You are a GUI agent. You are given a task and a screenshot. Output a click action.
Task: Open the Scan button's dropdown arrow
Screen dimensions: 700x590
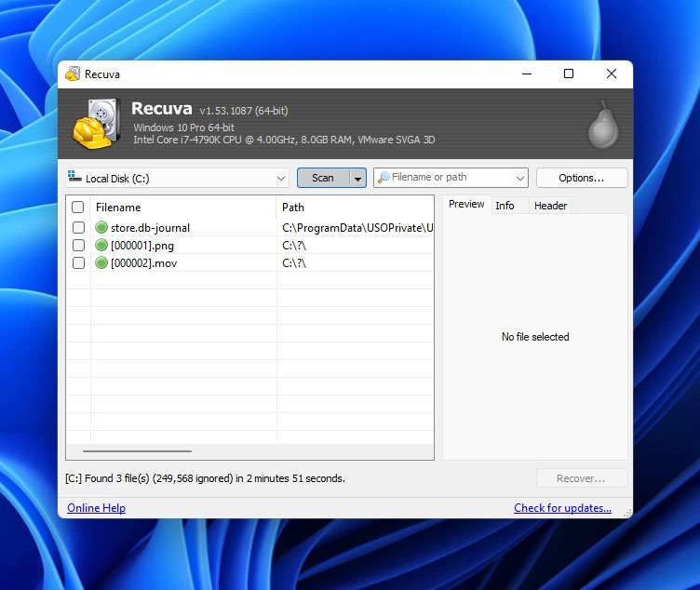point(357,178)
